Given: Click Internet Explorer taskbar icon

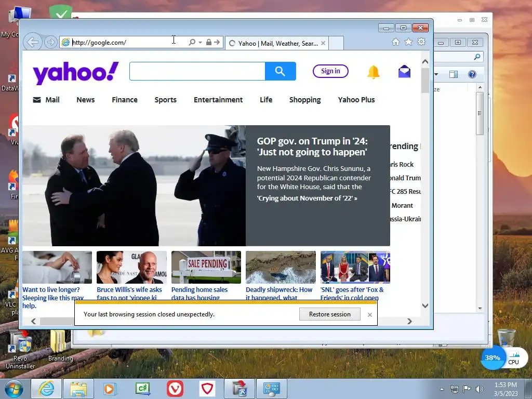Looking at the screenshot, I should 46,389.
